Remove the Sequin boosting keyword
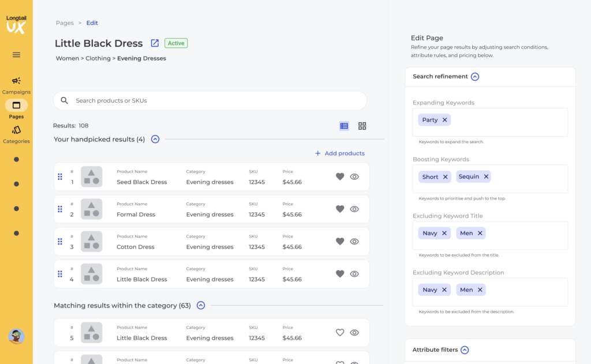 [x=486, y=177]
